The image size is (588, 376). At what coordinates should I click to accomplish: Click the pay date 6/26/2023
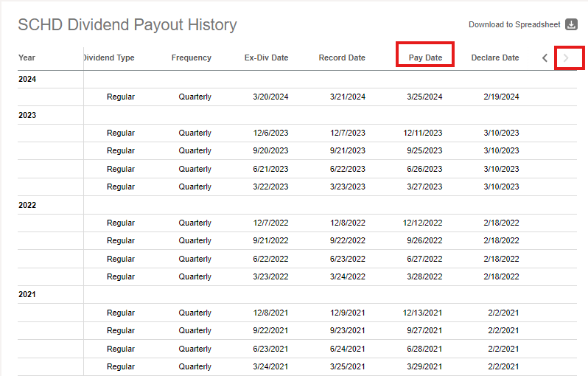point(424,169)
